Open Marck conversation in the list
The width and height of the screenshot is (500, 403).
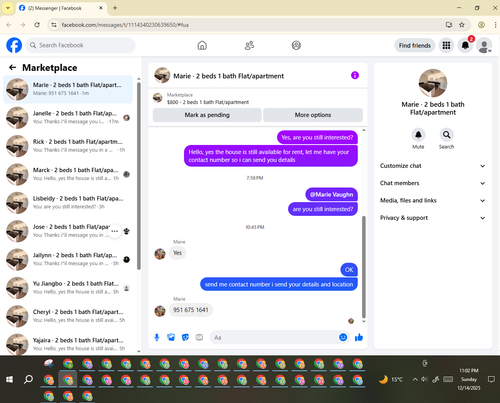click(x=68, y=174)
